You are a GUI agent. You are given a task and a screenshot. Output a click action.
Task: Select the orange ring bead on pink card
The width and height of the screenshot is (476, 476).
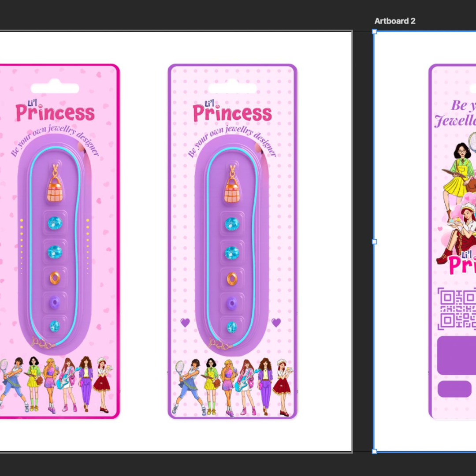pos(55,278)
